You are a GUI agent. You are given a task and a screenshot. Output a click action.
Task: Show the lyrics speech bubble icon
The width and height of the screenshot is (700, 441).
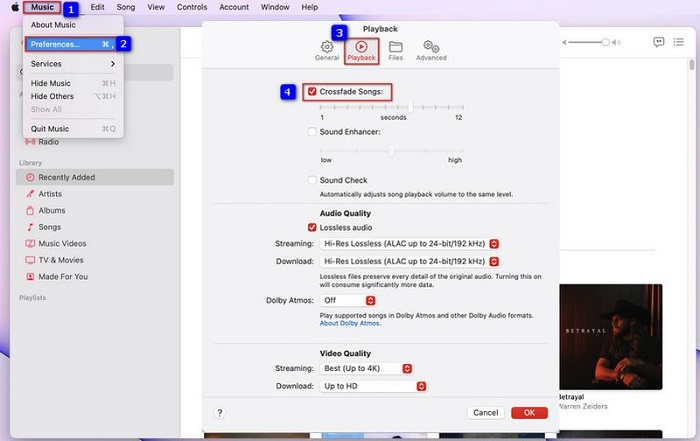(659, 42)
